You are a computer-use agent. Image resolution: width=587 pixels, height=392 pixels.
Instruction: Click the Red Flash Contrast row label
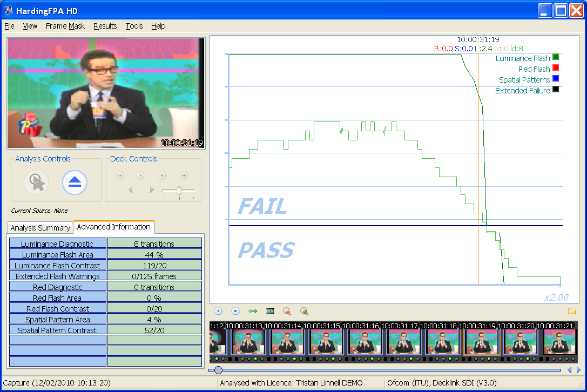pyautogui.click(x=58, y=308)
